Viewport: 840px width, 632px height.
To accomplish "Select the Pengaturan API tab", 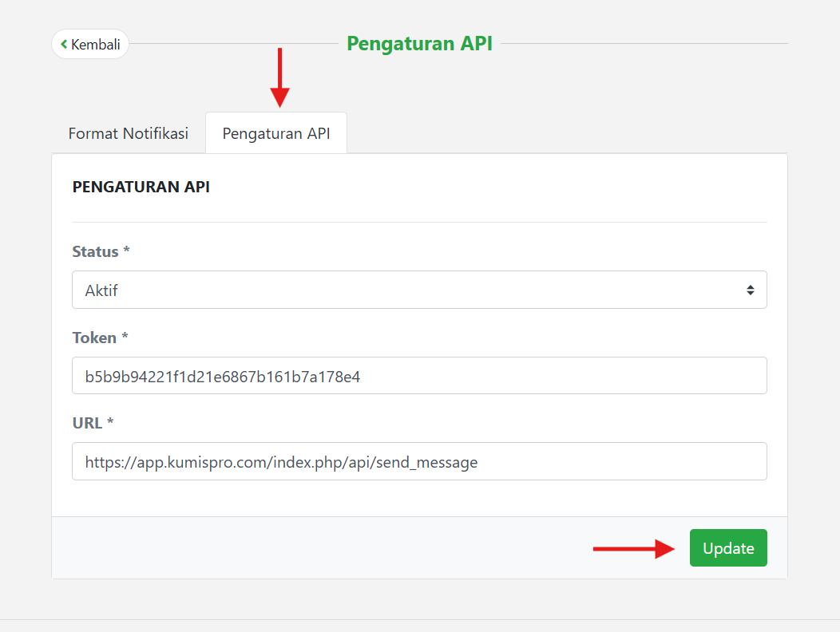I will click(x=276, y=133).
